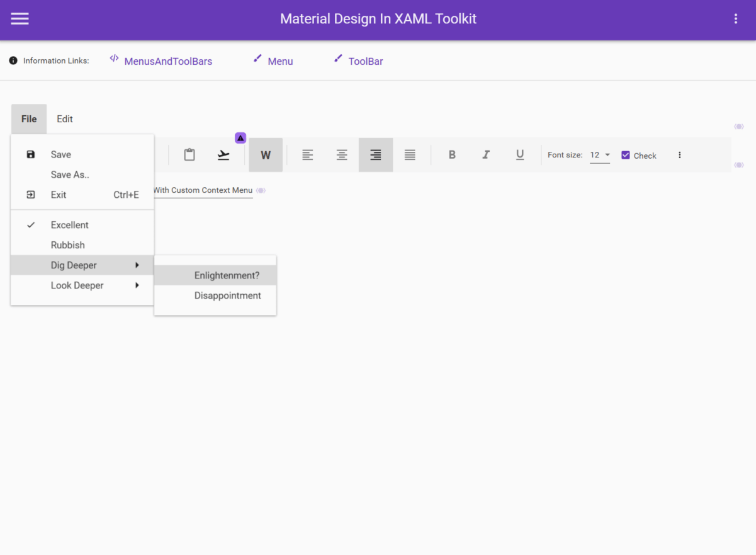Viewport: 756px width, 555px height.
Task: Expand the Look Deeper submenu
Action: tap(77, 285)
